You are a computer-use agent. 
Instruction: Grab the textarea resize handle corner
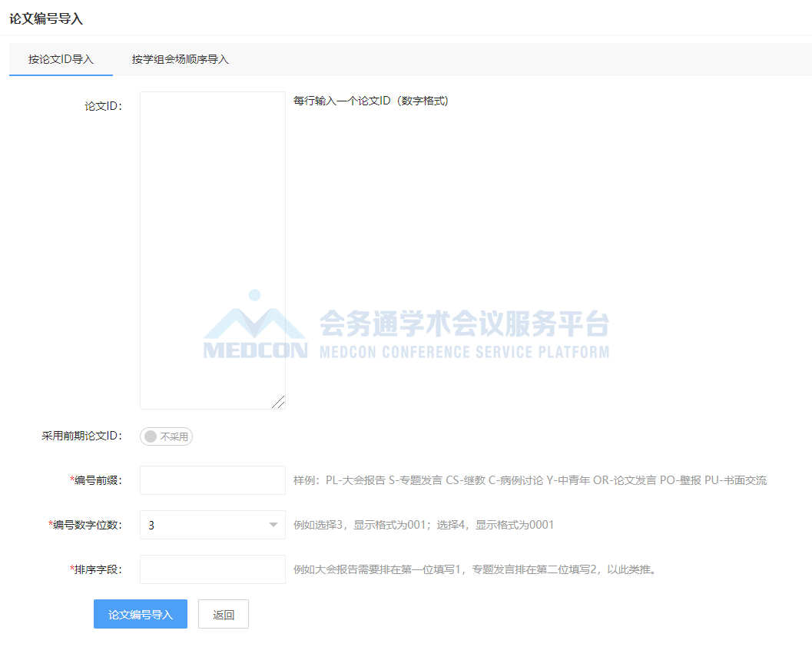coord(279,402)
